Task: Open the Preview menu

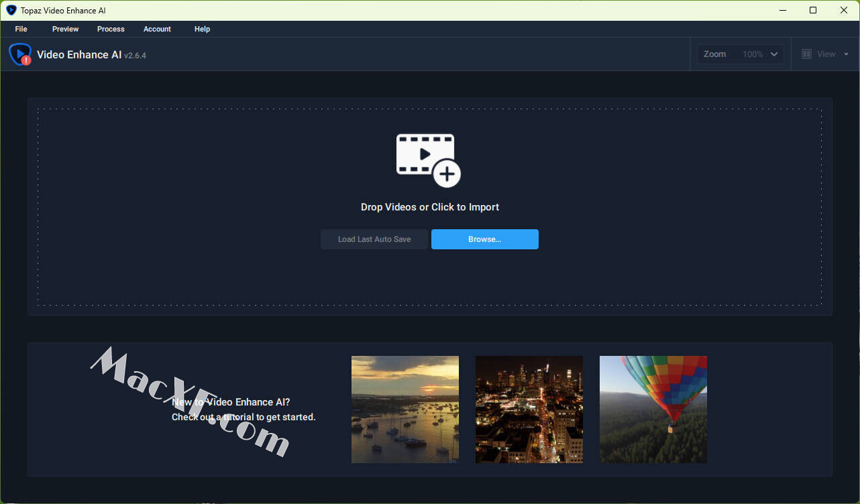Action: (x=65, y=29)
